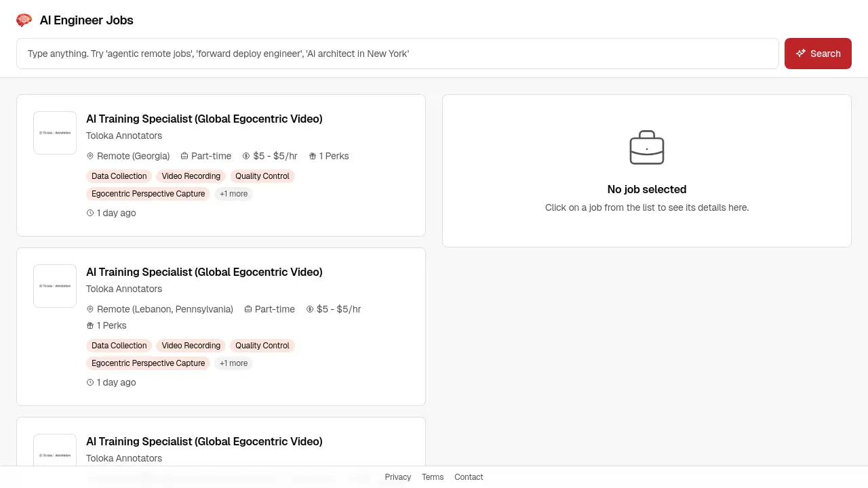Open the Privacy footer link
This screenshot has height=488, width=868.
[398, 477]
